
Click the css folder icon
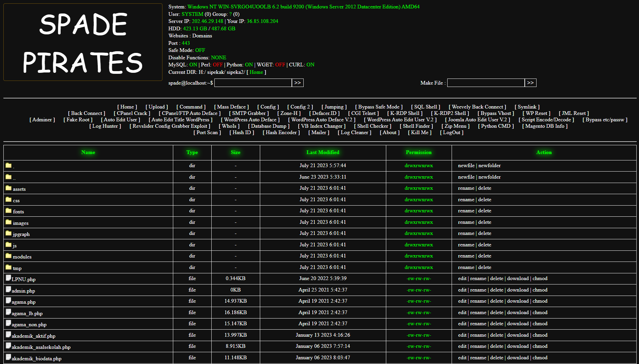[x=8, y=200]
